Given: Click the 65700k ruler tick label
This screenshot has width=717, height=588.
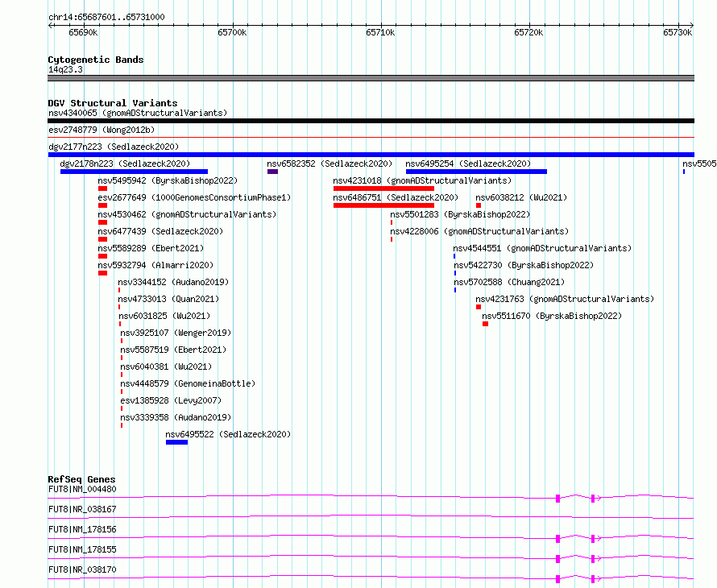Looking at the screenshot, I should pyautogui.click(x=232, y=32).
